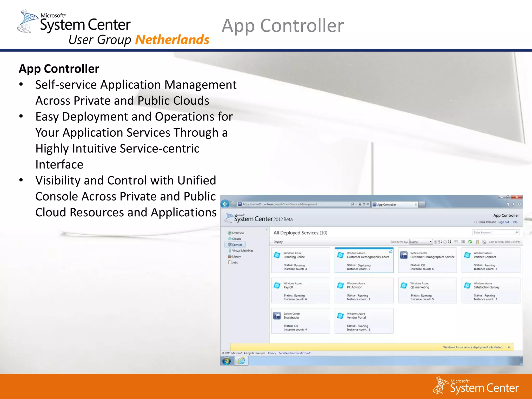The height and width of the screenshot is (399, 532).
Task: Open a new blank browser tab
Action: pyautogui.click(x=422, y=204)
